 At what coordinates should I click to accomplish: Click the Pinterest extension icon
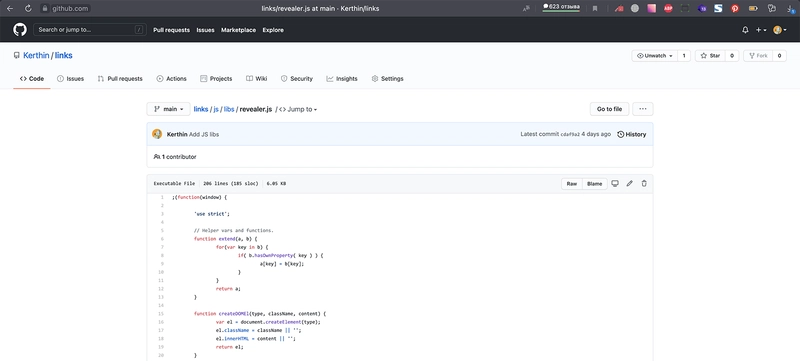[735, 8]
